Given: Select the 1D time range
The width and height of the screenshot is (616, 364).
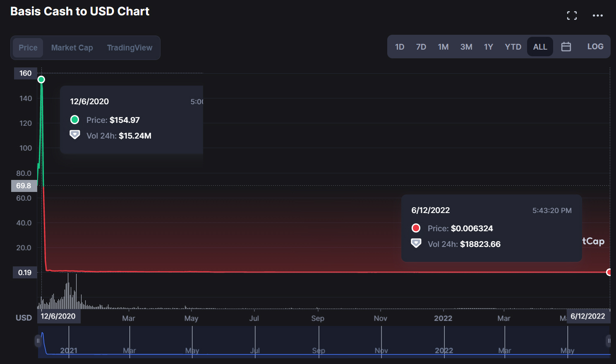Looking at the screenshot, I should [x=400, y=47].
